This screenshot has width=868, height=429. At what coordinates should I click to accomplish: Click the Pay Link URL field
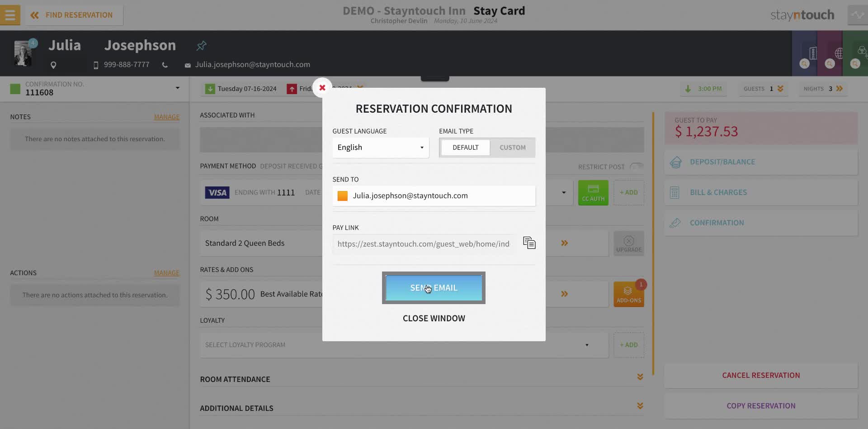(424, 244)
